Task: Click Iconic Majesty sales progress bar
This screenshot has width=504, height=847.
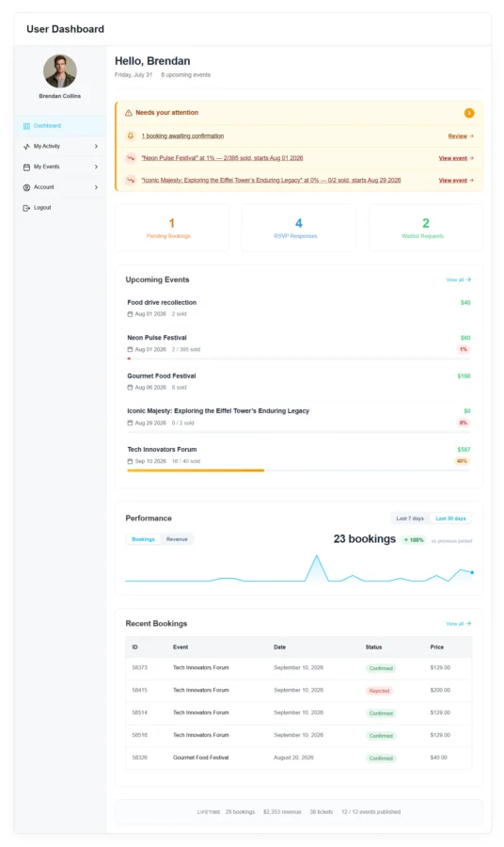Action: [x=298, y=432]
